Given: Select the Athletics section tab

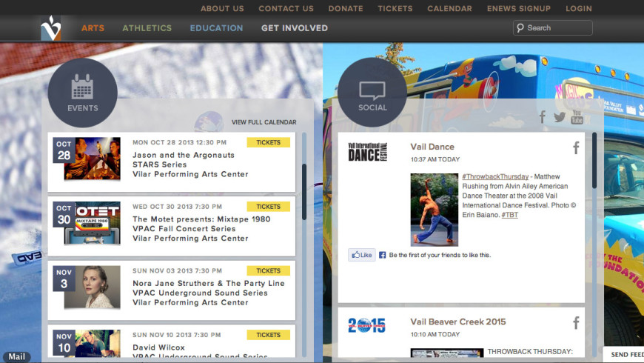Looking at the screenshot, I should [147, 28].
